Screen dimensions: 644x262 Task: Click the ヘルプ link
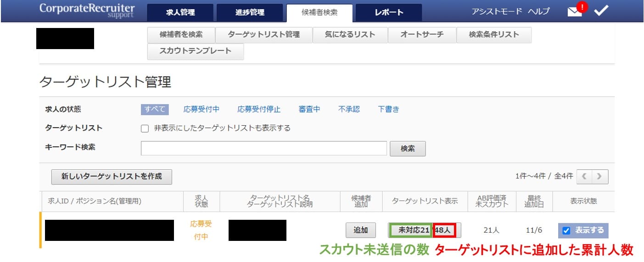point(538,11)
